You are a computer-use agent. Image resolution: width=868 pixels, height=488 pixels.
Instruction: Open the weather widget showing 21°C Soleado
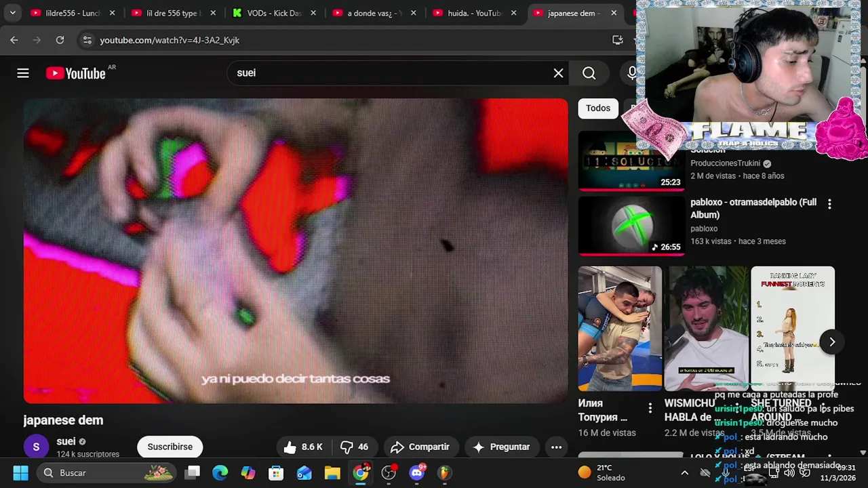tap(601, 472)
